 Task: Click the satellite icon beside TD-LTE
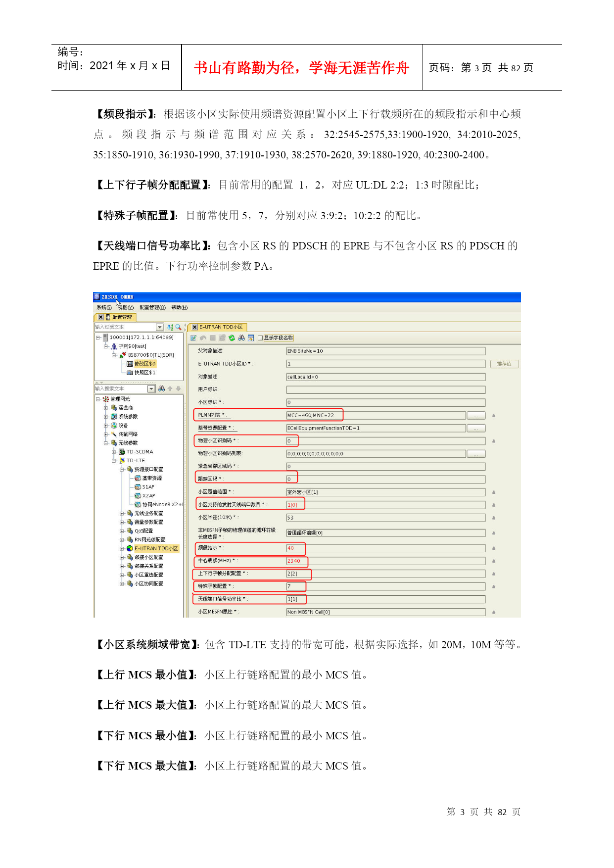click(x=122, y=461)
